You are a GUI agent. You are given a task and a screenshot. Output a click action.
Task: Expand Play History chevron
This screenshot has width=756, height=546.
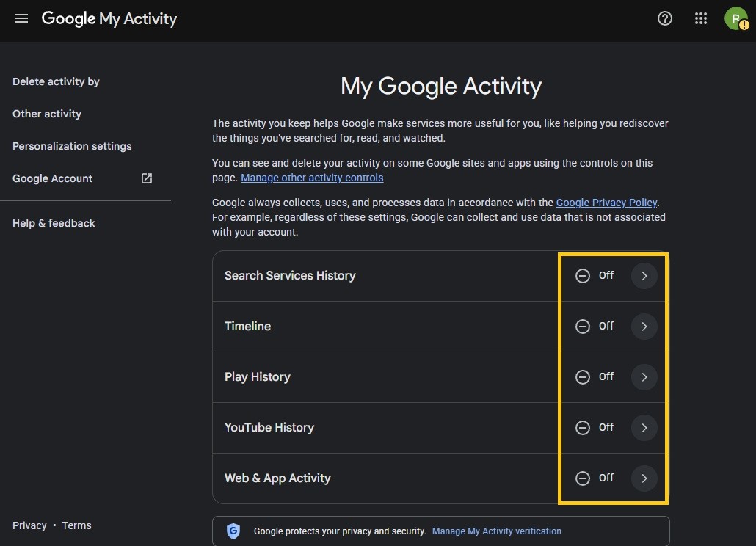click(644, 377)
